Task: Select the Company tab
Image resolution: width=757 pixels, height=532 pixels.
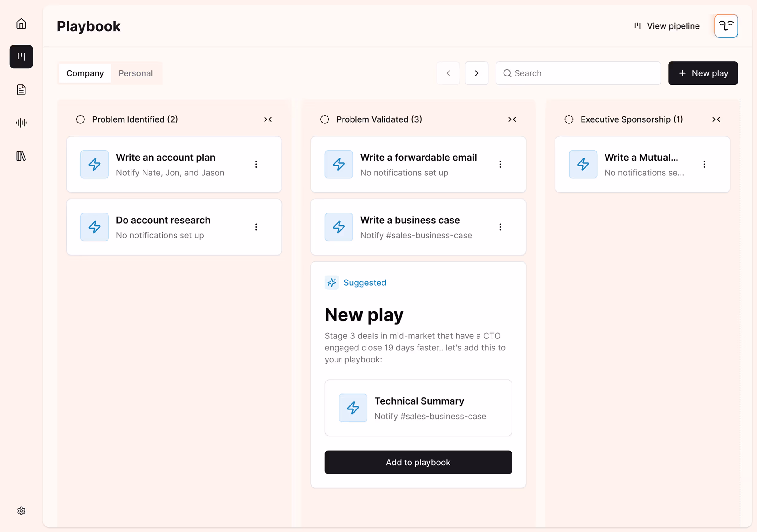Action: coord(85,73)
